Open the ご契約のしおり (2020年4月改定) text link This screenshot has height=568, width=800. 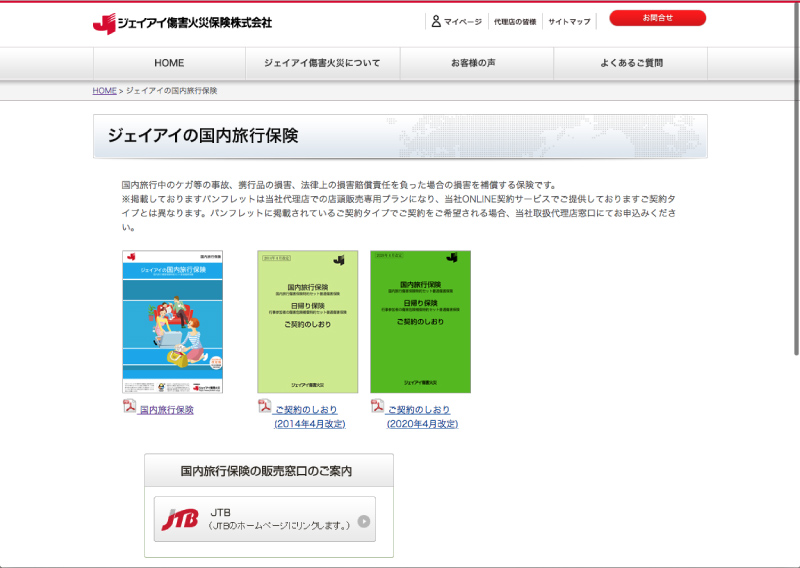pyautogui.click(x=420, y=417)
